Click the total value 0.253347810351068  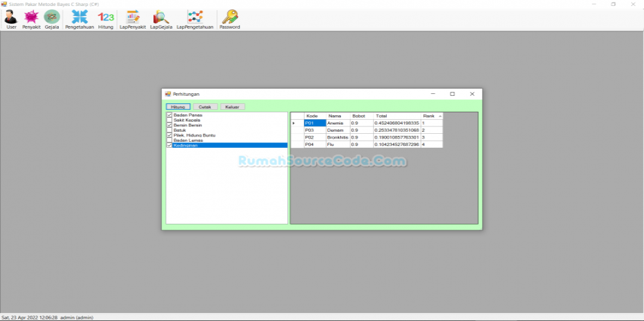coord(397,130)
